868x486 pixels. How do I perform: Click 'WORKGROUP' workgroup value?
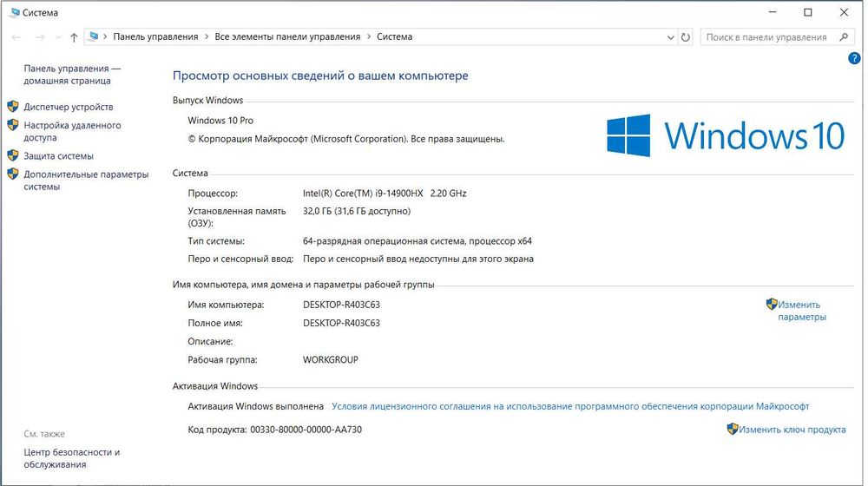(331, 360)
